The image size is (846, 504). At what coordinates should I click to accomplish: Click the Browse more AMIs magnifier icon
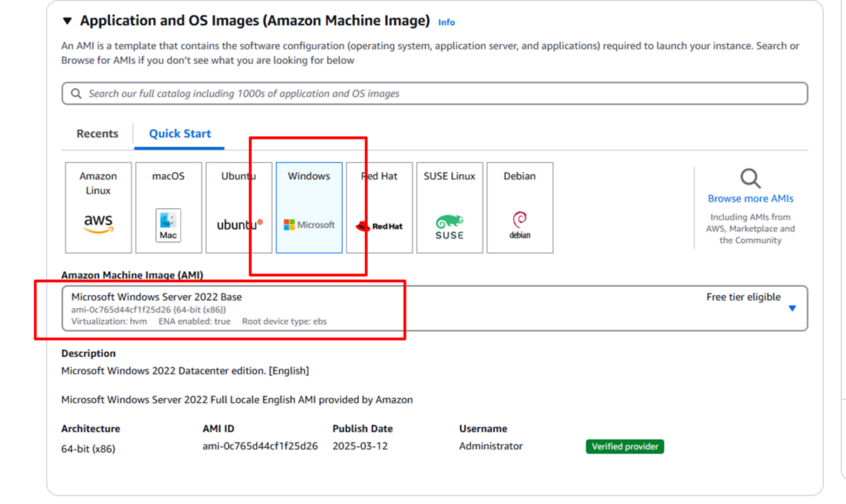(750, 178)
